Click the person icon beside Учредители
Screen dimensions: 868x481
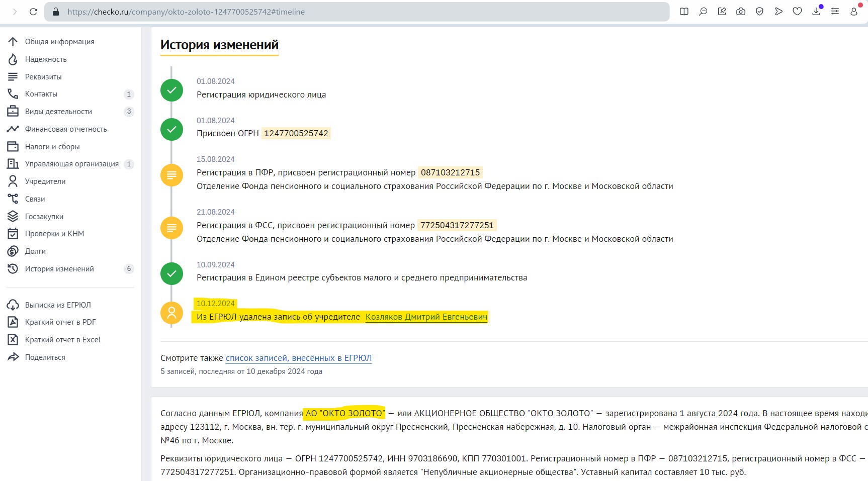13,181
